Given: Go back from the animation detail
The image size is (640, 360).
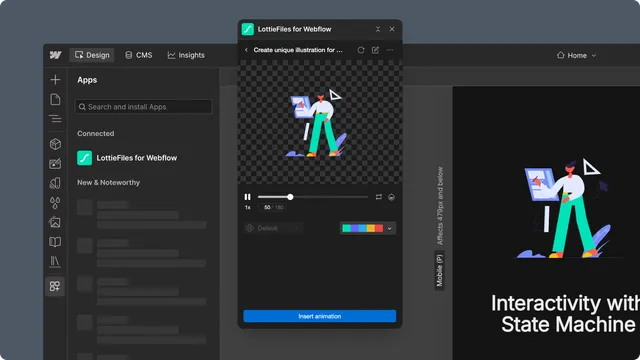Looking at the screenshot, I should click(x=246, y=50).
